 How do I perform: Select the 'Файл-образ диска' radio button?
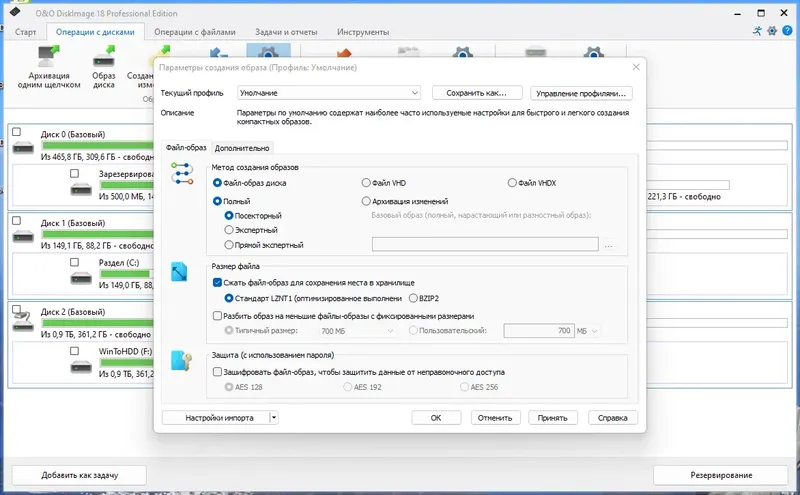point(217,183)
